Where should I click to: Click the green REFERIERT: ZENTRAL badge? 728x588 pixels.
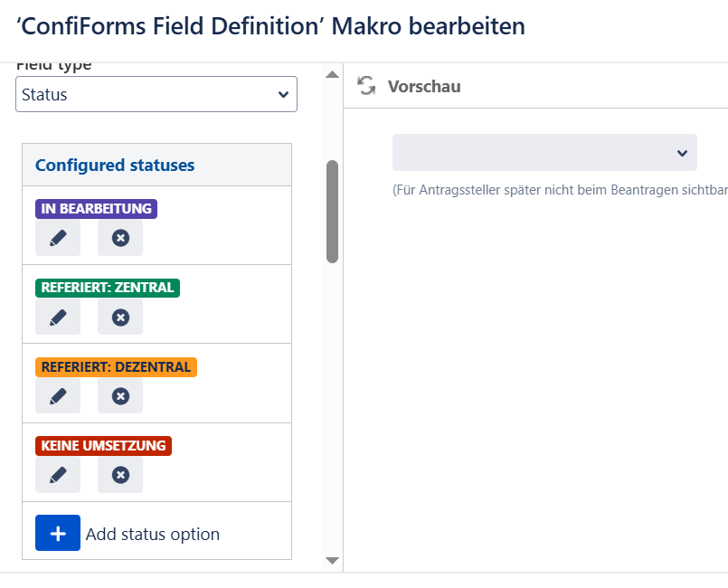108,288
